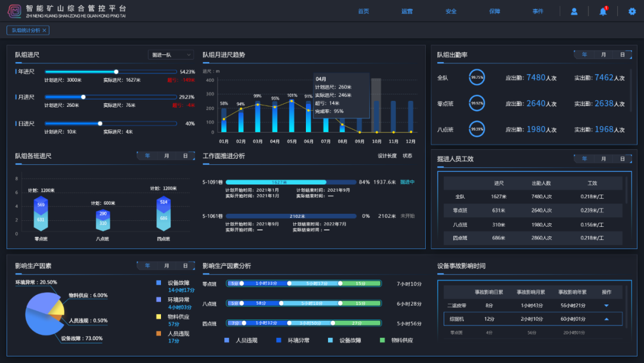Click the 全队 attendance ring 99.75%

click(x=476, y=77)
